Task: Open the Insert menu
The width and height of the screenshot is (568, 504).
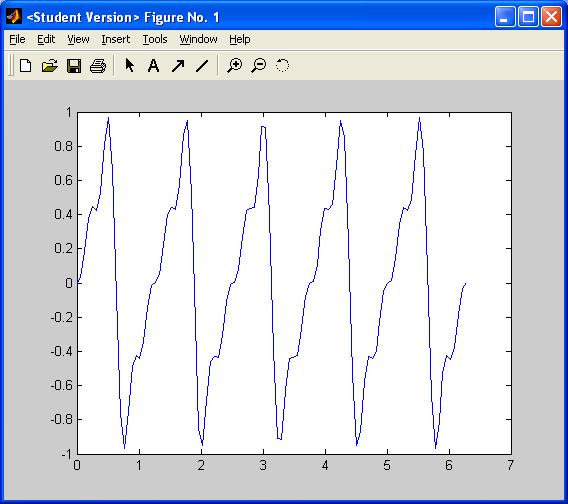Action: point(116,39)
